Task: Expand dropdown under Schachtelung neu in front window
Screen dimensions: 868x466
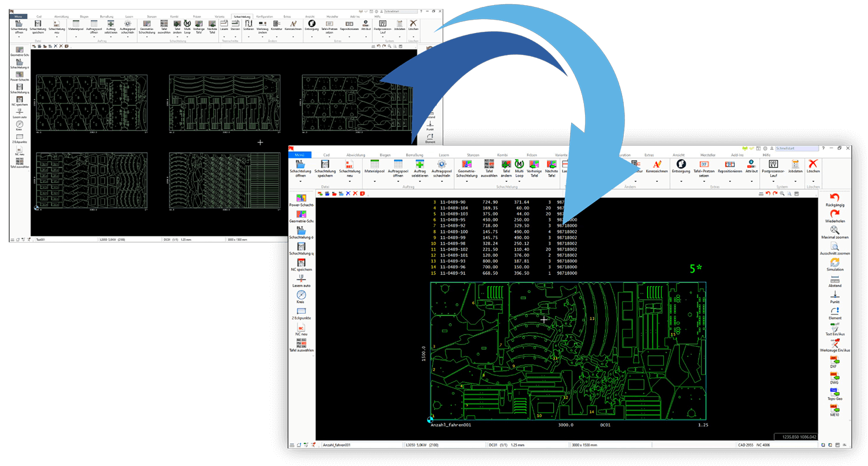Action: click(350, 181)
